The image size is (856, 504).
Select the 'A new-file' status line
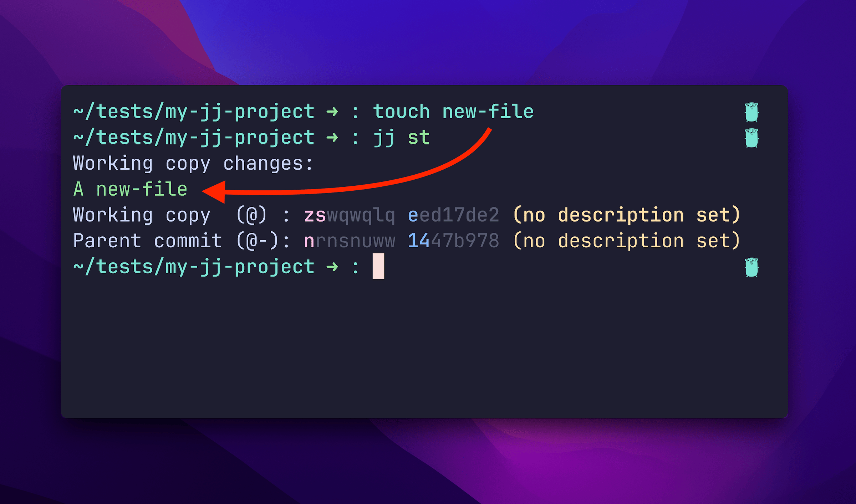pos(130,189)
